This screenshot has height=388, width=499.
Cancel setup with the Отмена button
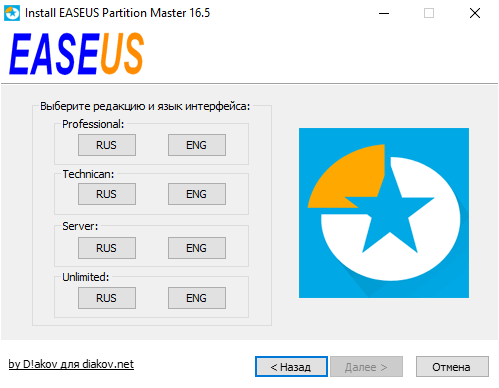click(x=452, y=367)
